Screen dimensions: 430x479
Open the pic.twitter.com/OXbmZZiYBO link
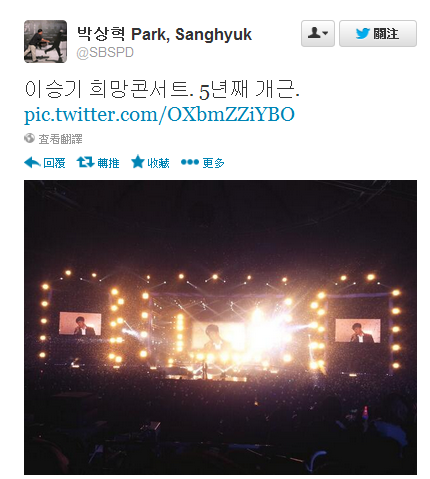click(x=159, y=115)
